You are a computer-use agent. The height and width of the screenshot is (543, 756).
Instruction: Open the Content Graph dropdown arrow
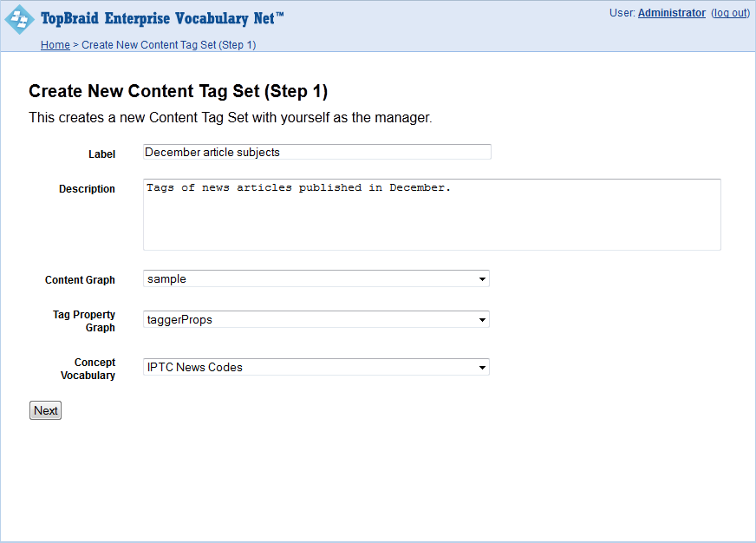click(x=482, y=279)
